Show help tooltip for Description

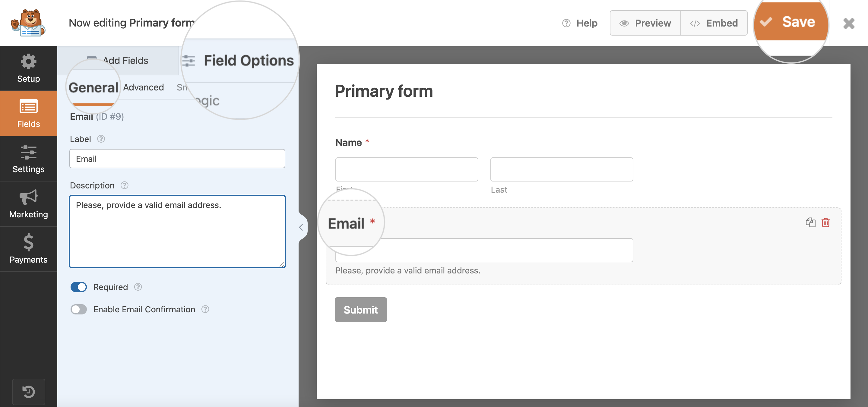tap(124, 185)
